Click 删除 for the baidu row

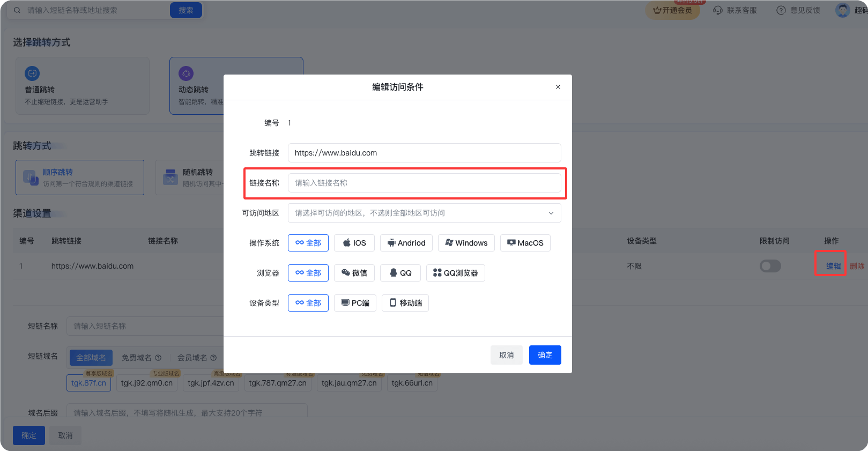pos(857,266)
